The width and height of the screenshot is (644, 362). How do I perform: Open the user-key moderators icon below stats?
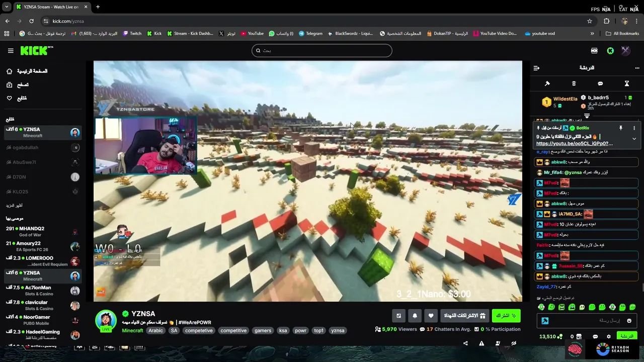click(x=498, y=343)
